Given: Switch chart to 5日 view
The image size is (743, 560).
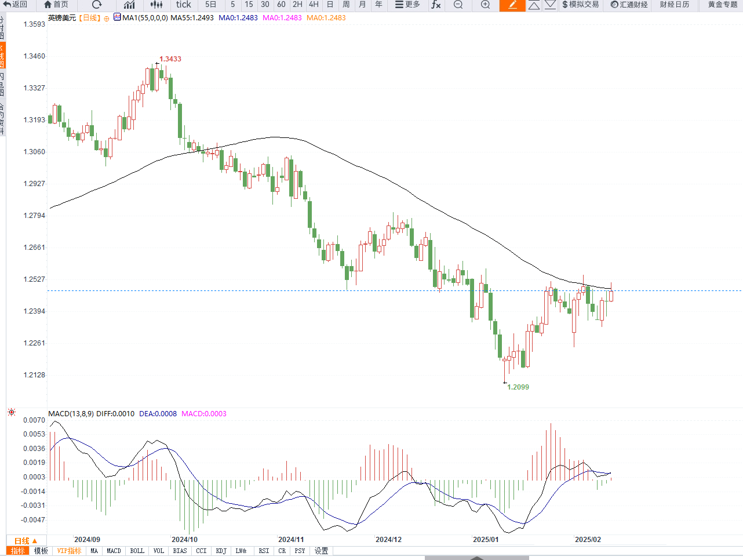Looking at the screenshot, I should [x=211, y=5].
